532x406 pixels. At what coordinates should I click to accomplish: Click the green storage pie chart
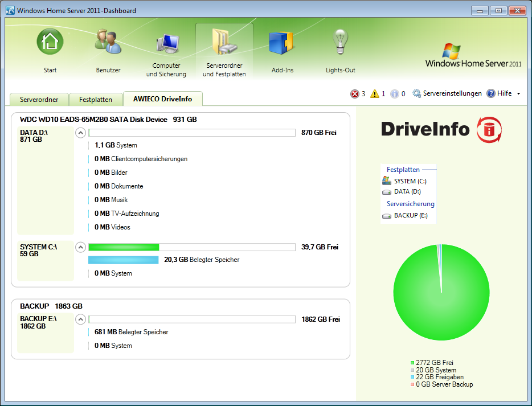tap(441, 292)
